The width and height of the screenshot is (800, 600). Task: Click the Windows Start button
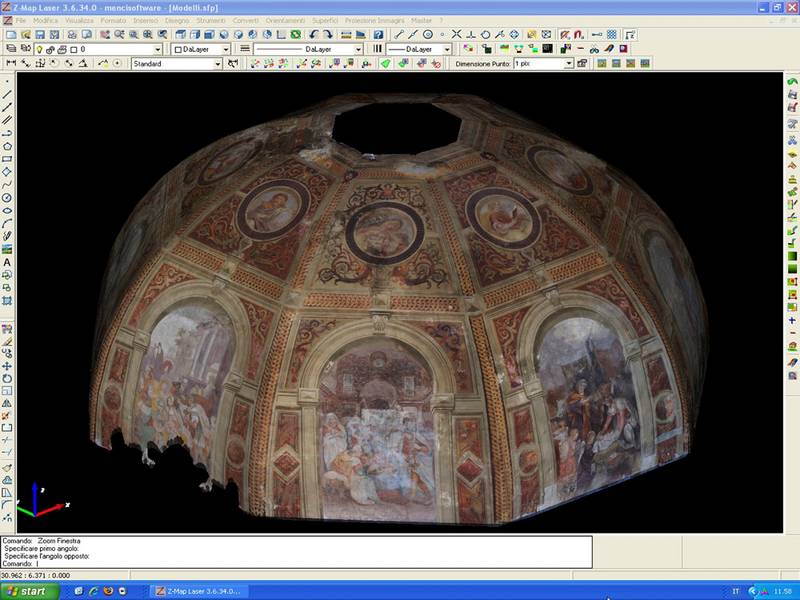(x=30, y=591)
